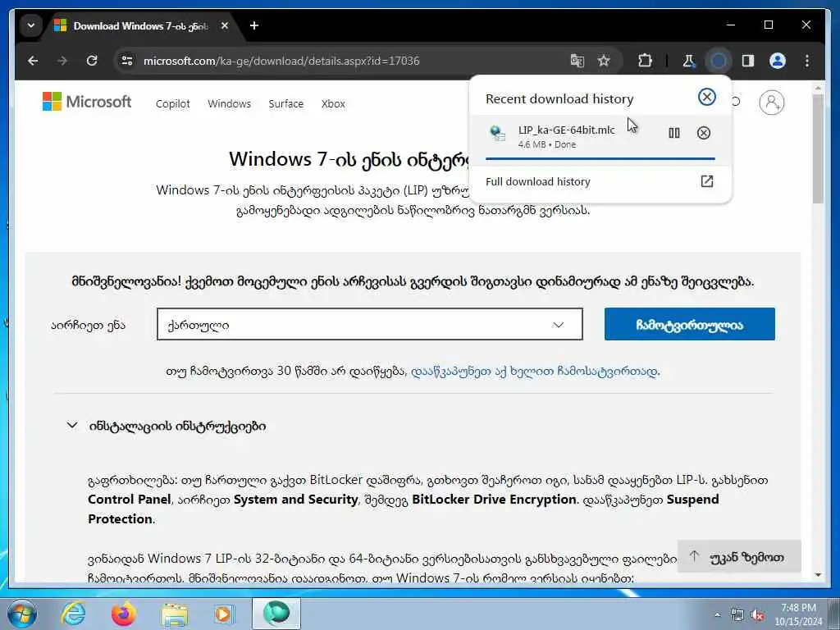Click the taskbar clock showing 7:48 PM
The image size is (840, 630).
coord(798,614)
